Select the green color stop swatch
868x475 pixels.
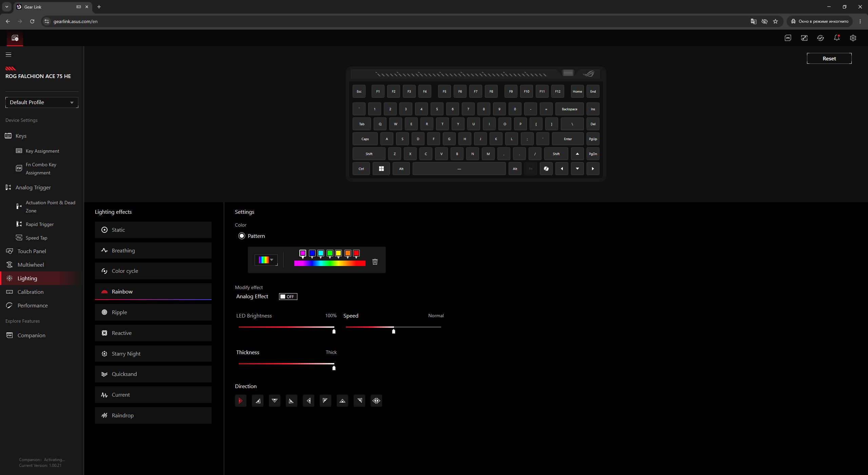point(330,253)
